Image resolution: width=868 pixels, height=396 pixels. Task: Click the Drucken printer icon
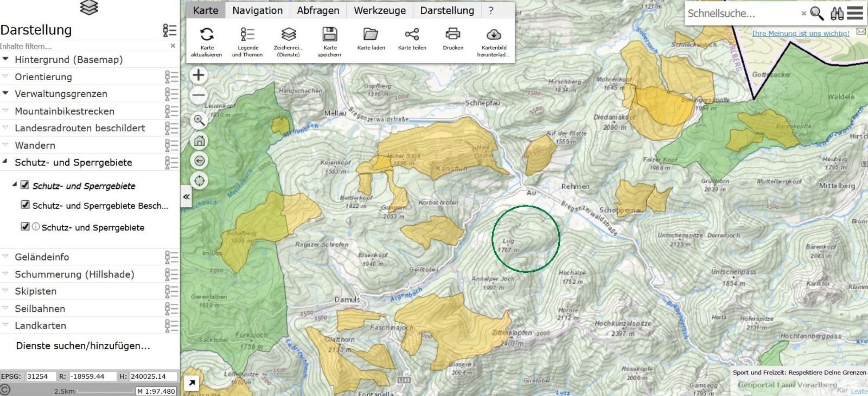point(453,35)
